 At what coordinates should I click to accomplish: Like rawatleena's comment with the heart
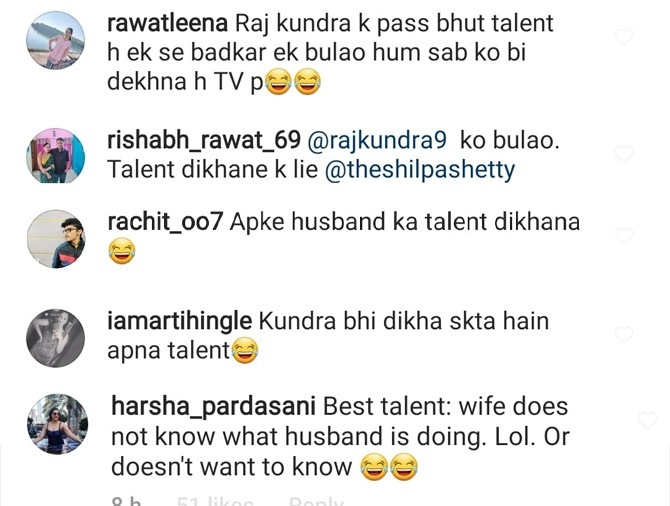pos(623,37)
